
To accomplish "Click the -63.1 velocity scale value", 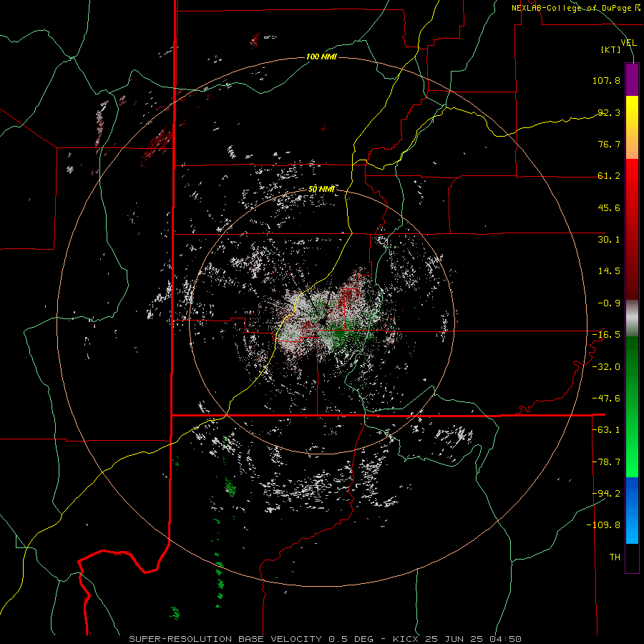I will pyautogui.click(x=606, y=430).
